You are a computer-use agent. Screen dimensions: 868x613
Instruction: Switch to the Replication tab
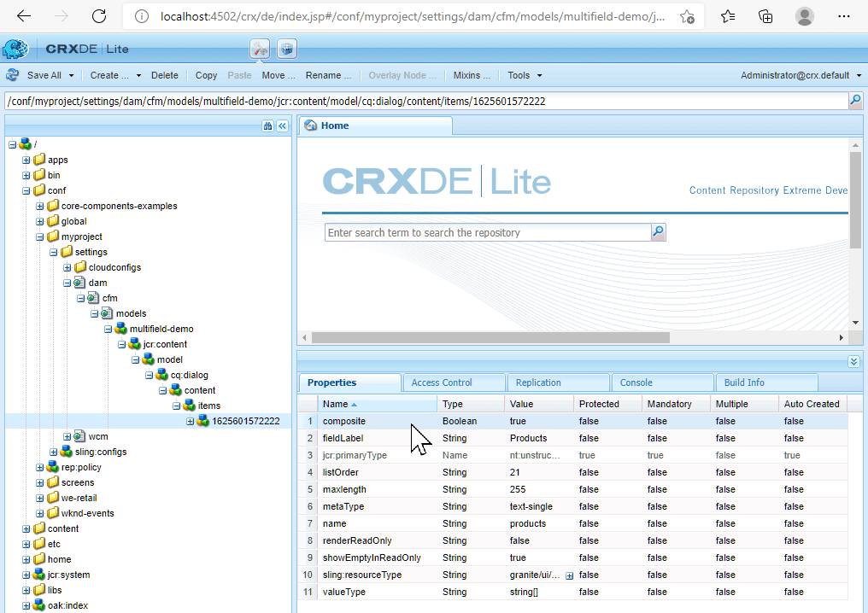click(x=558, y=382)
